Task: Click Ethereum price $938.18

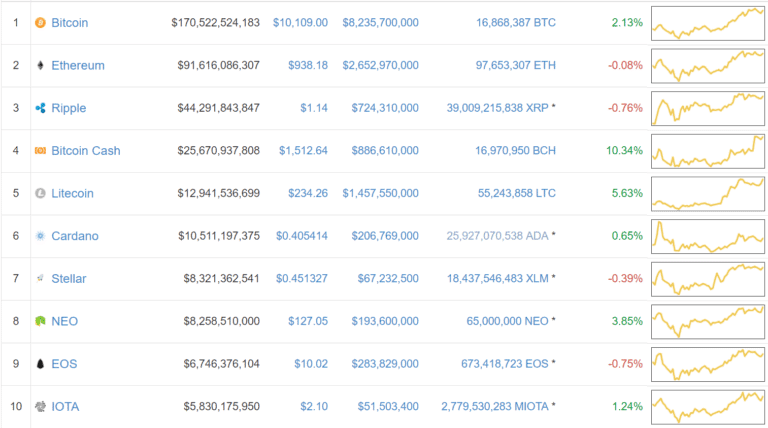Action: coord(308,65)
